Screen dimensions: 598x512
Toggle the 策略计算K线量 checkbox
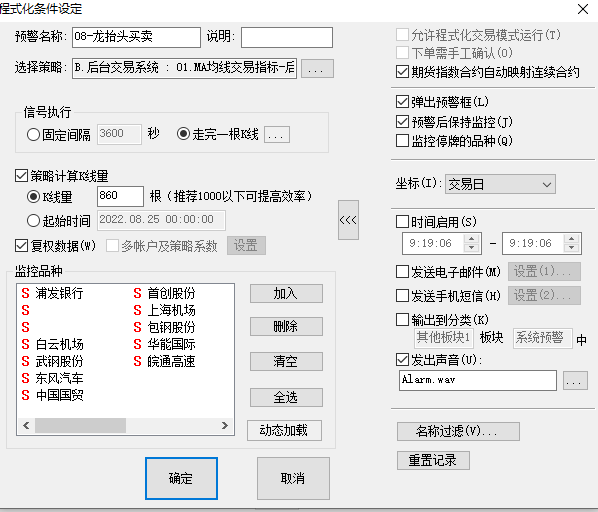(x=21, y=176)
